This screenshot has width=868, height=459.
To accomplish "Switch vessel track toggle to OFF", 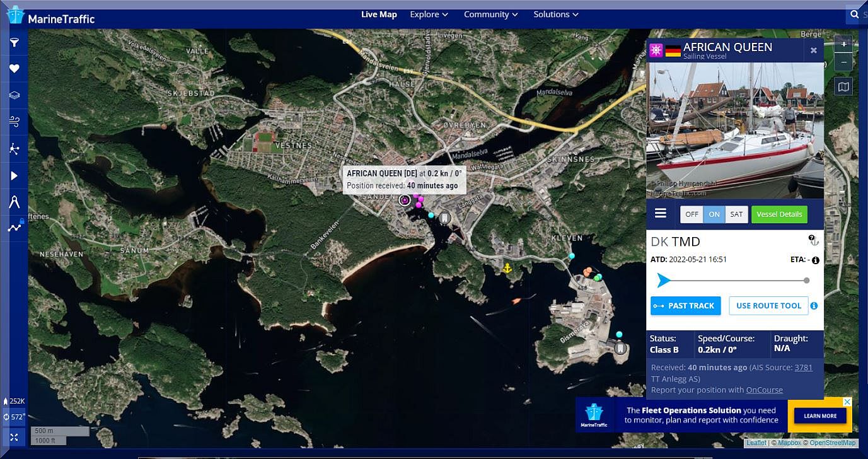I will (x=692, y=214).
